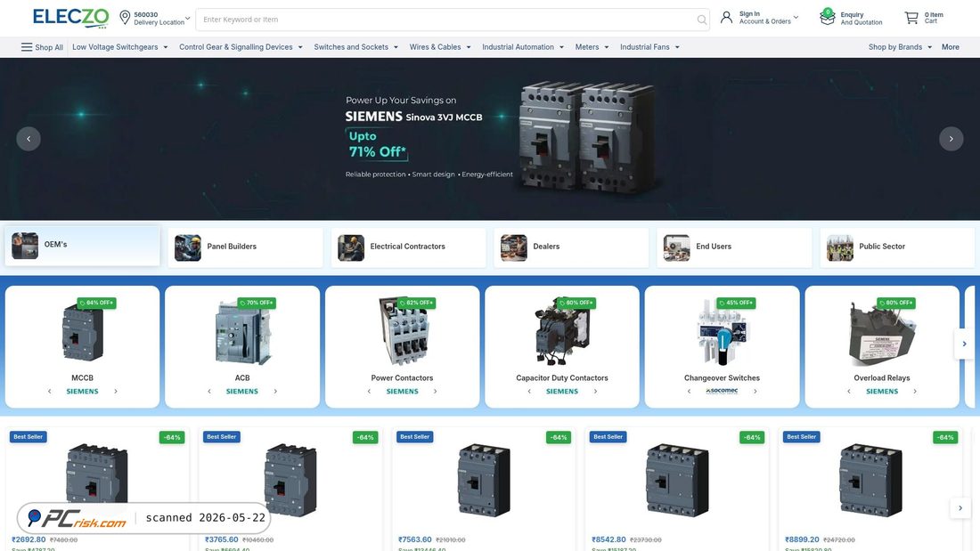Select the End Users category
The width and height of the screenshot is (980, 551).
tap(734, 247)
